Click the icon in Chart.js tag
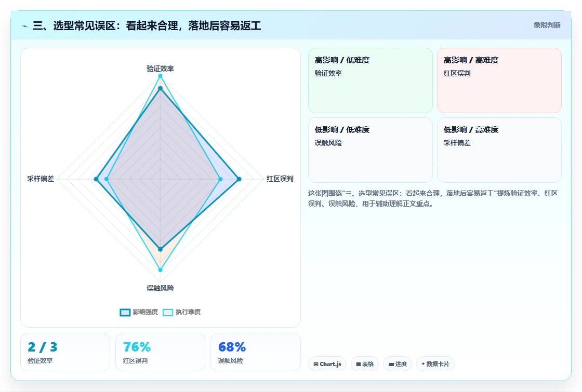 [x=316, y=364]
